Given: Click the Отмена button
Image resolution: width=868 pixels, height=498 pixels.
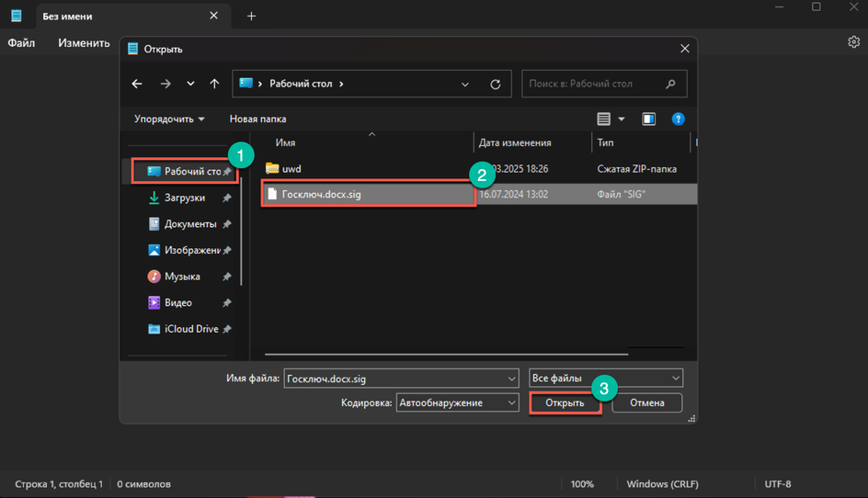Looking at the screenshot, I should (x=646, y=402).
